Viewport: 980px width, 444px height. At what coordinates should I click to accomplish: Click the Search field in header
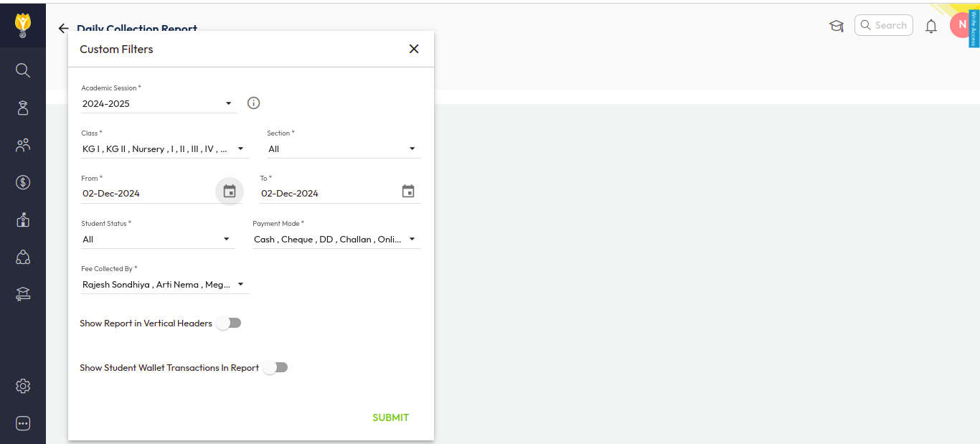pos(884,25)
